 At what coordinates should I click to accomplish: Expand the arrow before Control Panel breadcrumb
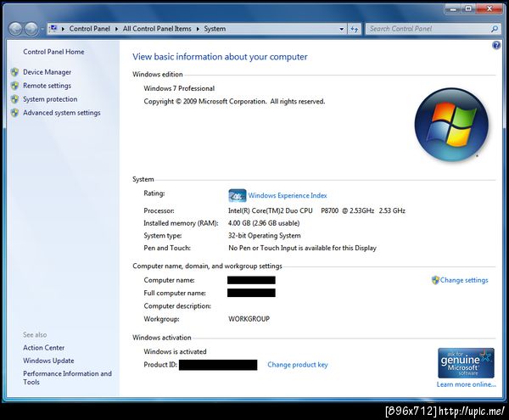click(63, 29)
